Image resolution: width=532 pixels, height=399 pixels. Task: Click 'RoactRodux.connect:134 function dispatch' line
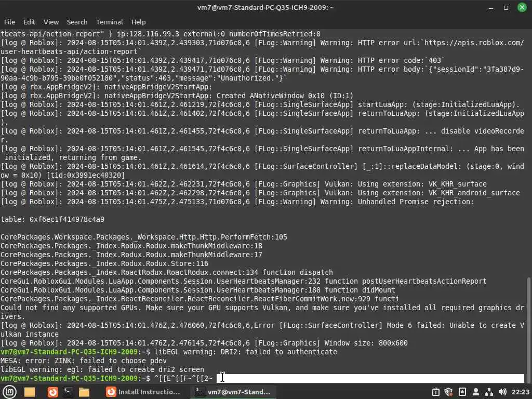click(x=167, y=272)
